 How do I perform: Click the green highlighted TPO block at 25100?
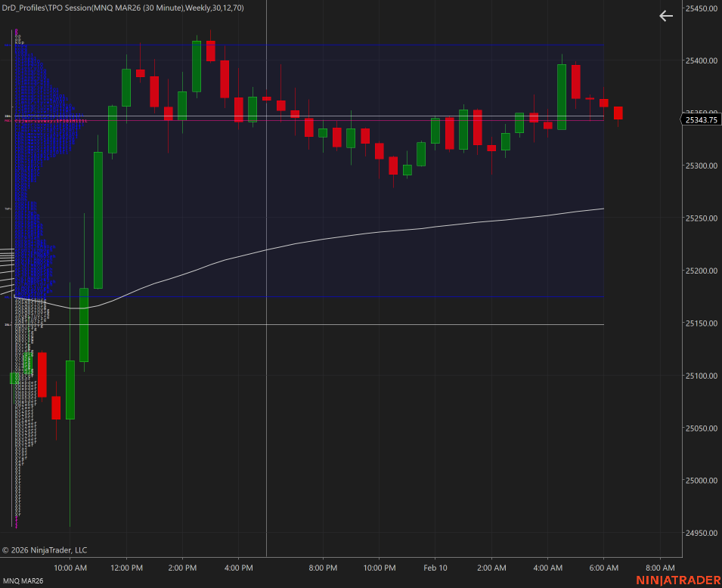[x=14, y=377]
